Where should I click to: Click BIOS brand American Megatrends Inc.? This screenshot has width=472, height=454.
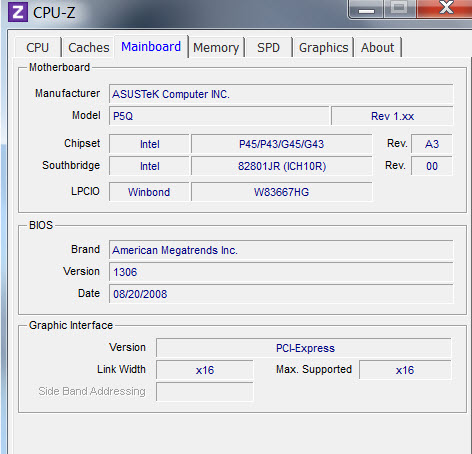pos(281,250)
